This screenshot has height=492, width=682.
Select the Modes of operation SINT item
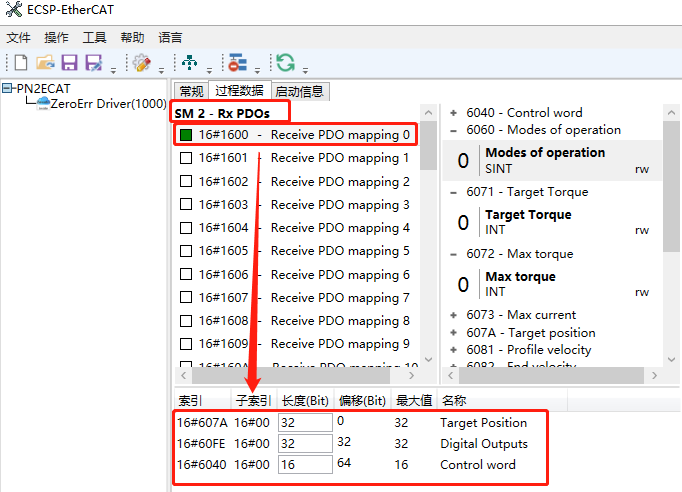pyautogui.click(x=552, y=161)
